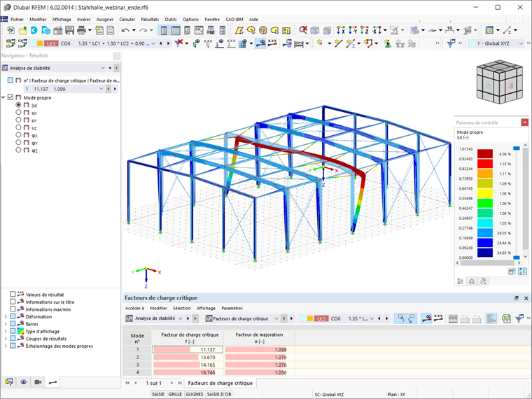Open Facteurs de charge critique table dropdown
Viewport: 532px width, 399px height.
click(276, 318)
